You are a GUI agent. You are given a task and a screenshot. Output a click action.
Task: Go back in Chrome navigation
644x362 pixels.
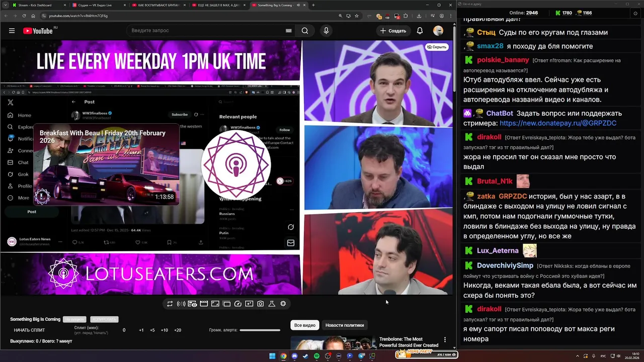click(x=6, y=16)
